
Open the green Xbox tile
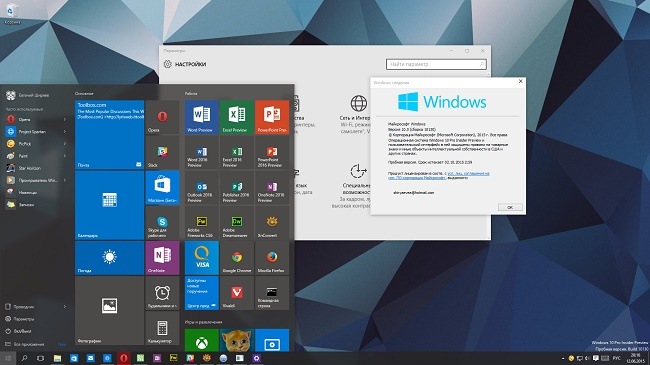coord(202,340)
